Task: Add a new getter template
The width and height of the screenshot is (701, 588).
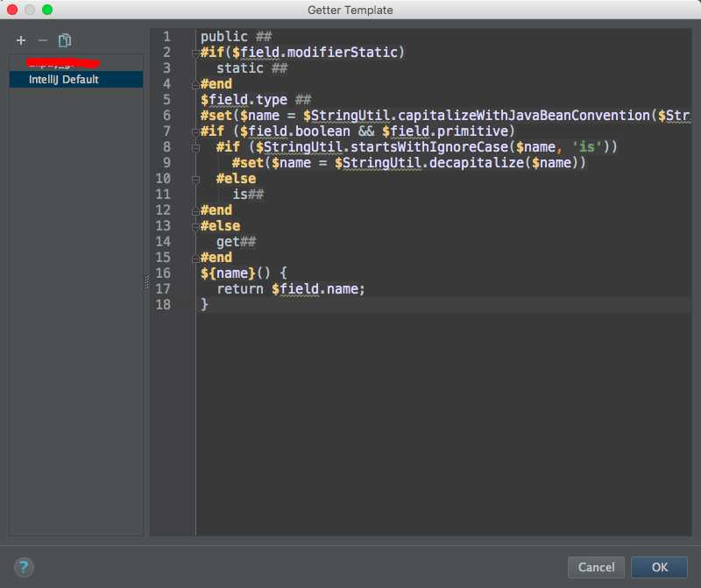Action: (20, 40)
